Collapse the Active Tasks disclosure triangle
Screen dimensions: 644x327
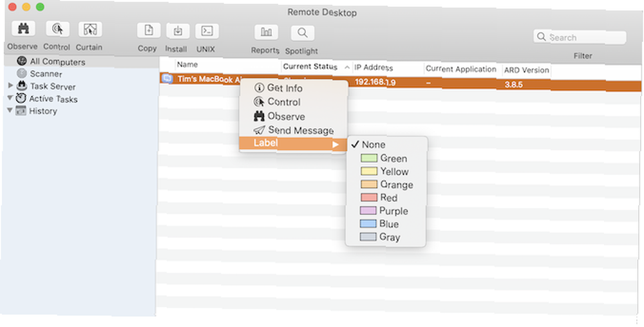coord(10,98)
